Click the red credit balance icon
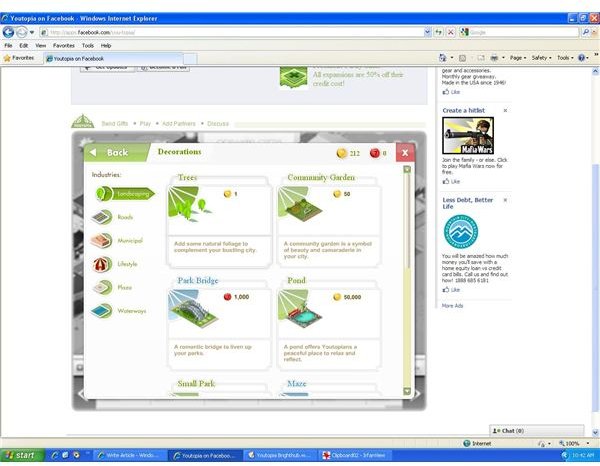This screenshot has height=466, width=600. (x=375, y=153)
